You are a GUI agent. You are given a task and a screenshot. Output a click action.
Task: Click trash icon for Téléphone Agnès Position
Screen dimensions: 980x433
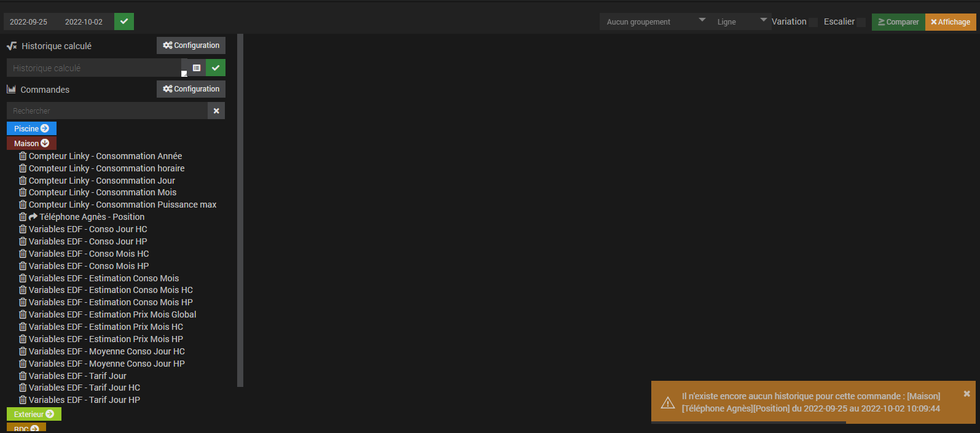[23, 217]
